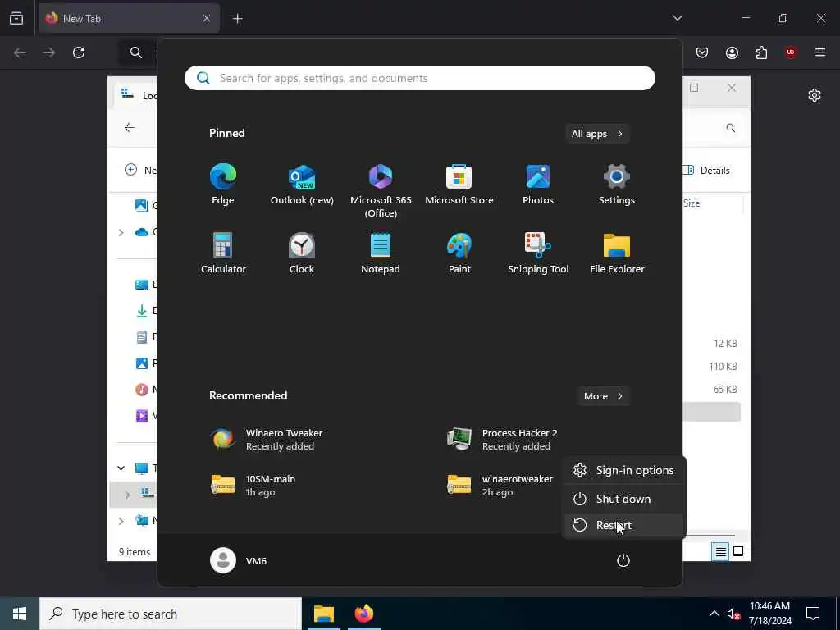Personalize New Tab gear icon
This screenshot has height=630, width=840.
[815, 95]
